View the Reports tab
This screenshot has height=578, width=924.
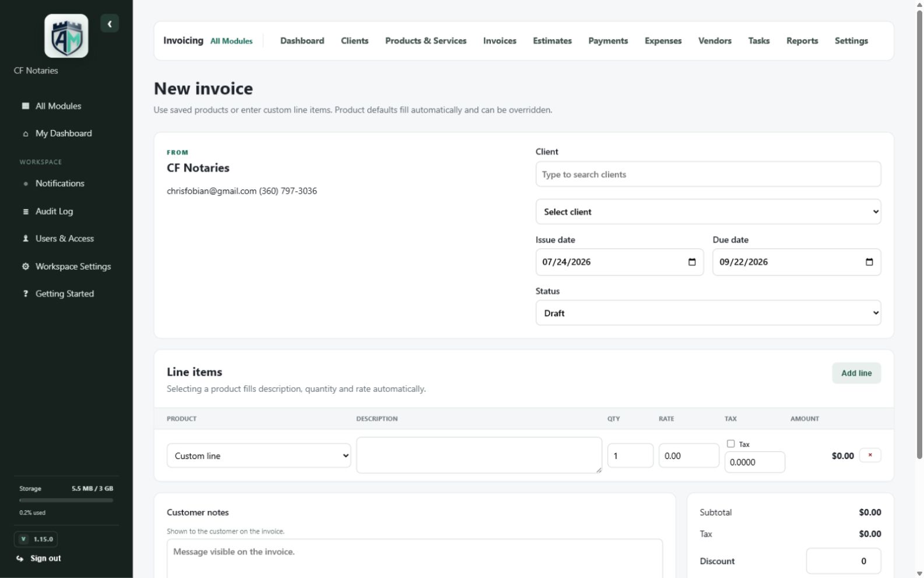click(x=802, y=41)
